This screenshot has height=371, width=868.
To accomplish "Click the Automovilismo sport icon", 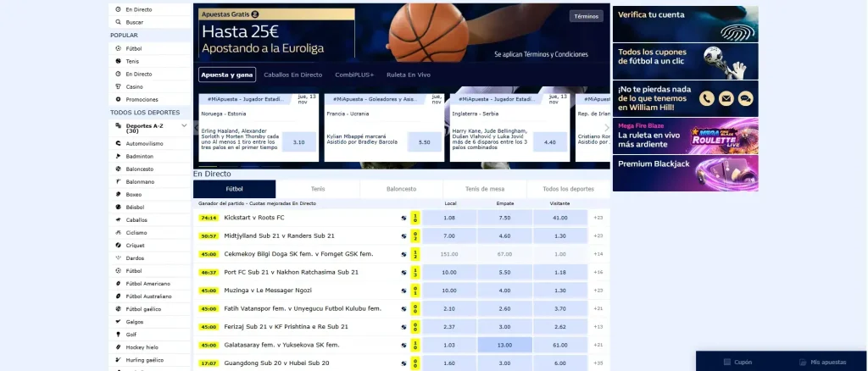I will (x=118, y=143).
